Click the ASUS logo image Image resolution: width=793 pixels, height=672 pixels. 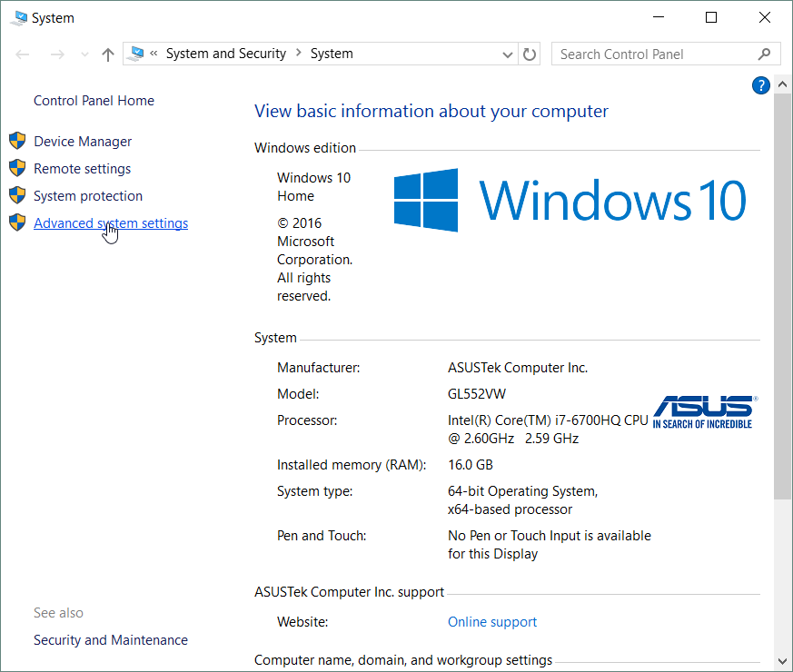point(705,412)
